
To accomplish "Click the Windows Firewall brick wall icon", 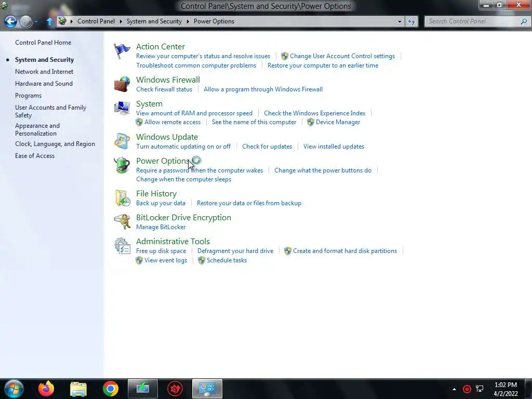I will (122, 84).
